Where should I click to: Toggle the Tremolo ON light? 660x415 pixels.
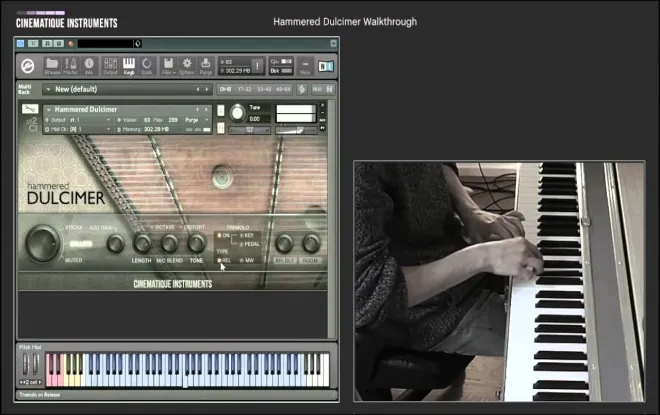click(220, 236)
